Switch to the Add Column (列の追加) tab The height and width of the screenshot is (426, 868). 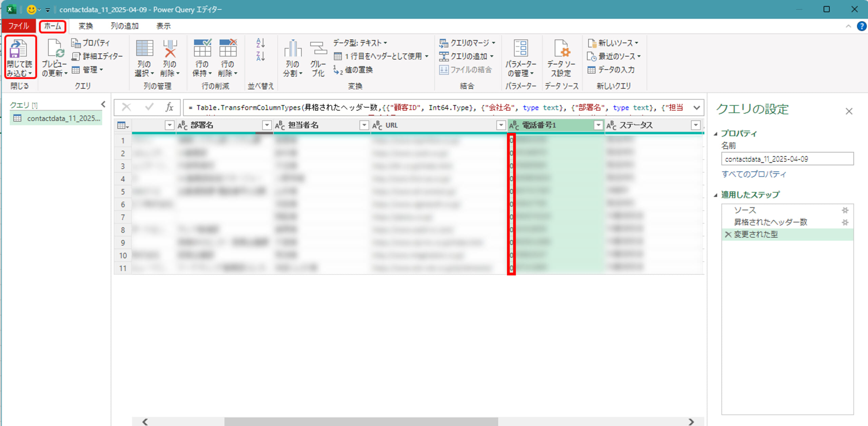(x=124, y=26)
